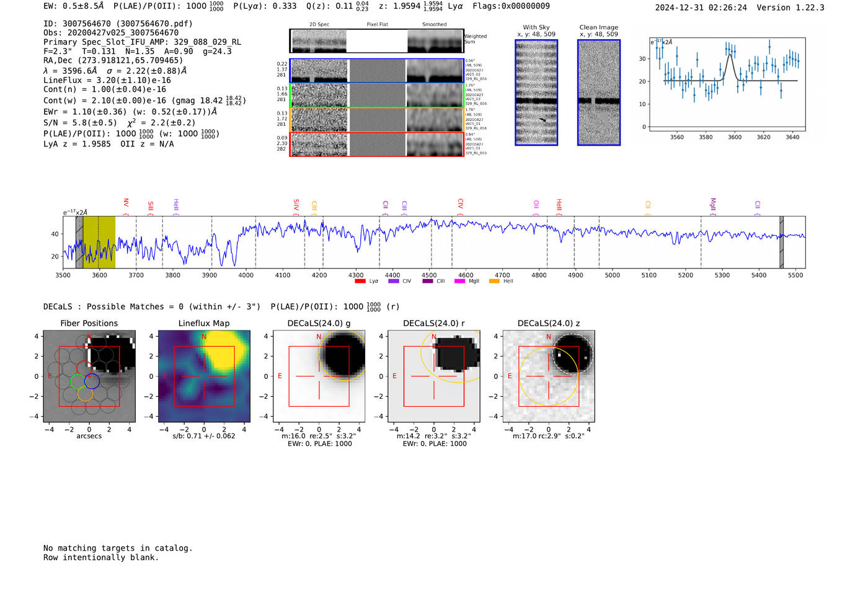This screenshot has height=591, width=868.
Task: Click the P(Lyα): 0.333 header value
Action: point(265,6)
